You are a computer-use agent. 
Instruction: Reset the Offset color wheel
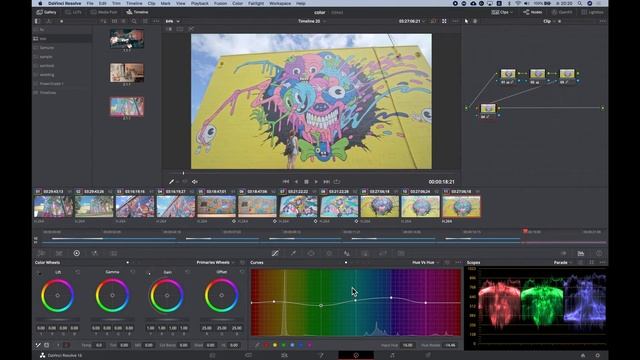coord(242,271)
